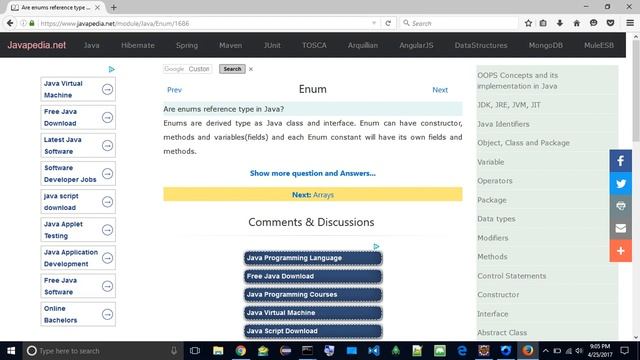The width and height of the screenshot is (640, 360).
Task: Click the print share icon
Action: click(x=620, y=206)
